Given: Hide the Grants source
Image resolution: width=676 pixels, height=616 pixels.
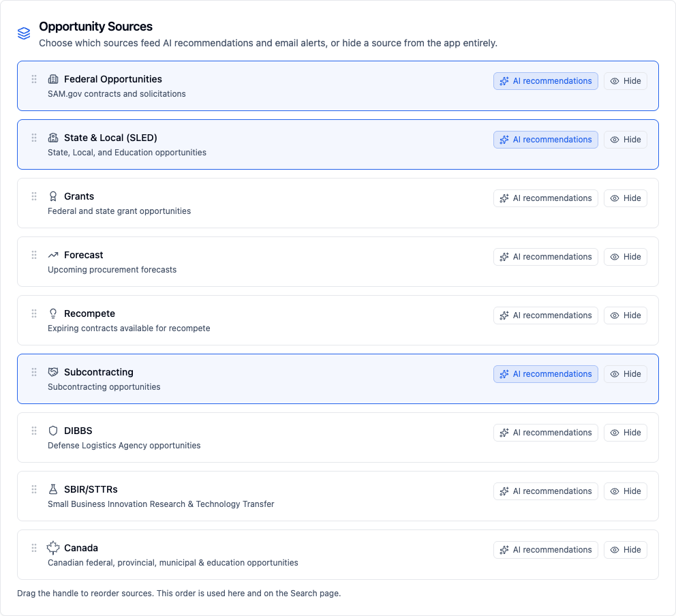Looking at the screenshot, I should click(x=625, y=198).
